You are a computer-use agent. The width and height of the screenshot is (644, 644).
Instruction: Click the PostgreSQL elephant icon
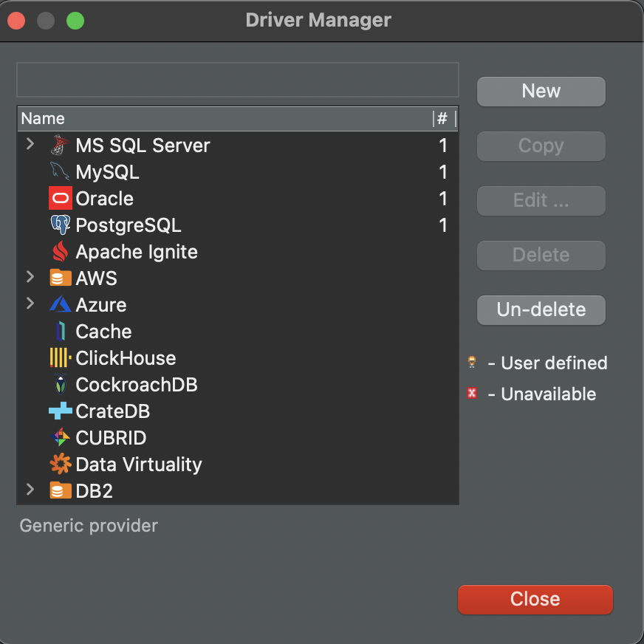(x=60, y=225)
